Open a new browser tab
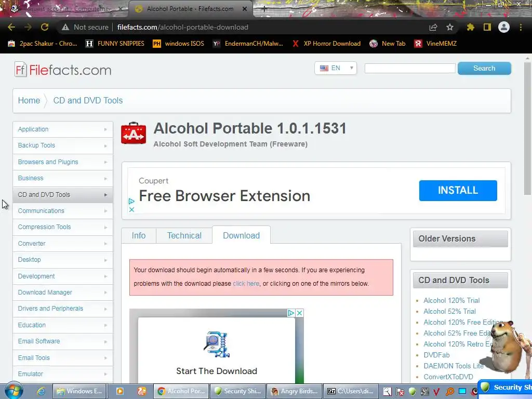This screenshot has width=532, height=399. (264, 9)
